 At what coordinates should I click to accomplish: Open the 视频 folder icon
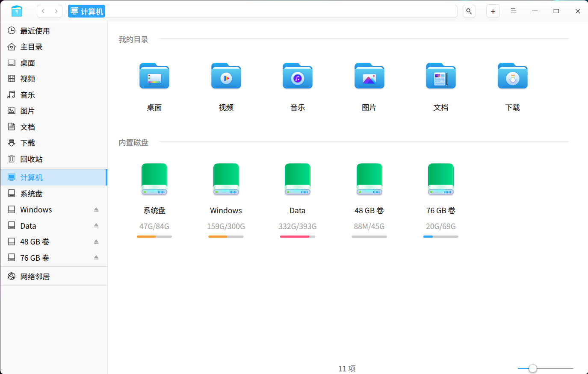(x=226, y=76)
